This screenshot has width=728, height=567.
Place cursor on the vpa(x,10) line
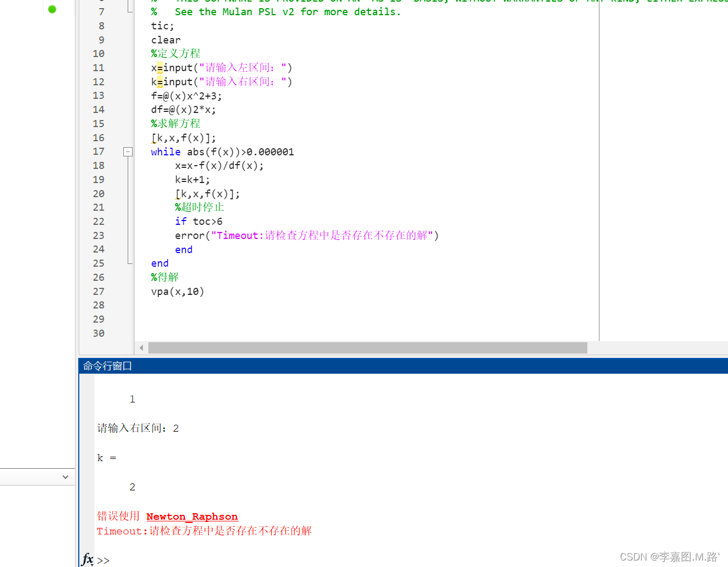point(178,291)
